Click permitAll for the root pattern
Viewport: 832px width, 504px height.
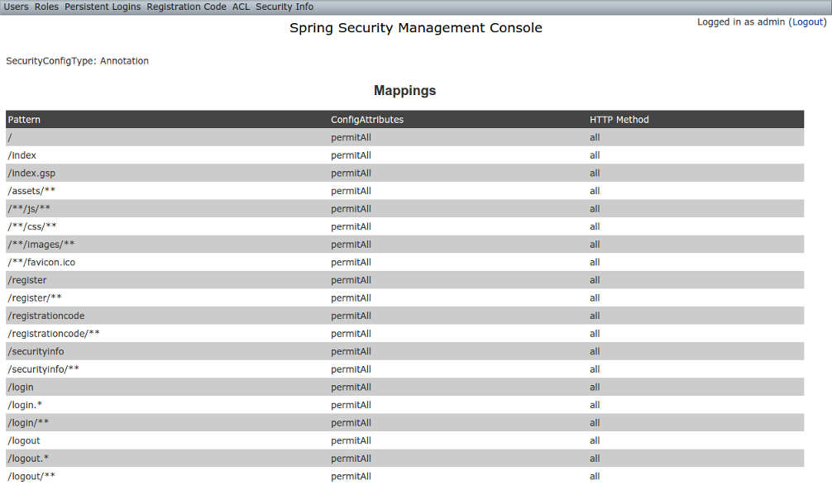(x=351, y=137)
